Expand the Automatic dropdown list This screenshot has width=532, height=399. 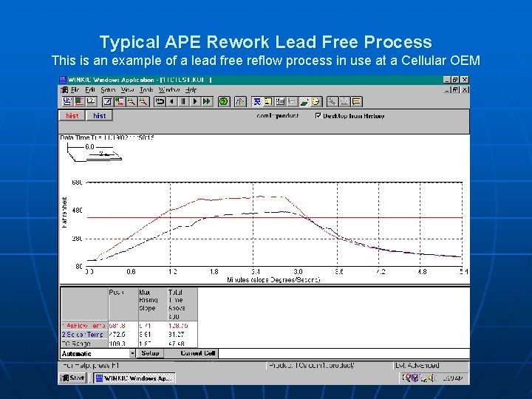132,353
